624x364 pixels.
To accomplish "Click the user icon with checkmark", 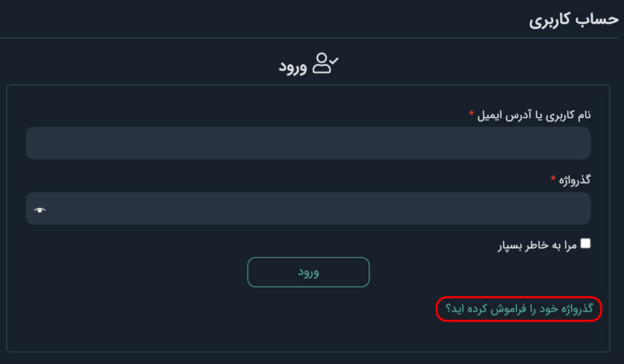I will (x=325, y=64).
